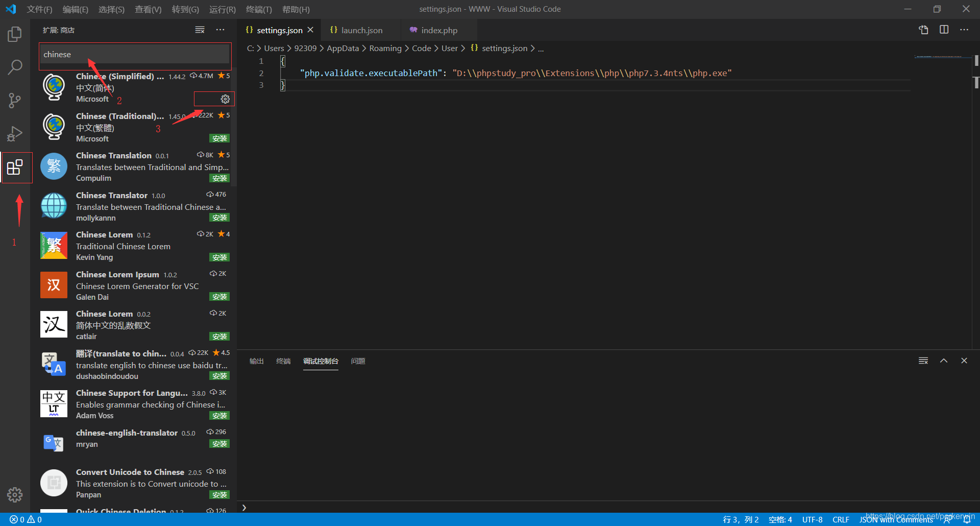Click Code breadcrumb segment
980x526 pixels.
[422, 48]
